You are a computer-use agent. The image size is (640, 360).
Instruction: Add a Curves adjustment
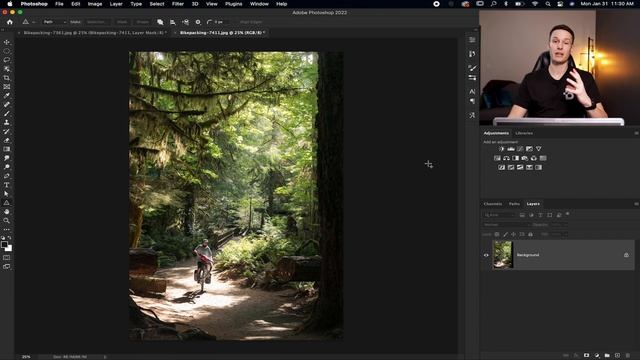[520, 149]
